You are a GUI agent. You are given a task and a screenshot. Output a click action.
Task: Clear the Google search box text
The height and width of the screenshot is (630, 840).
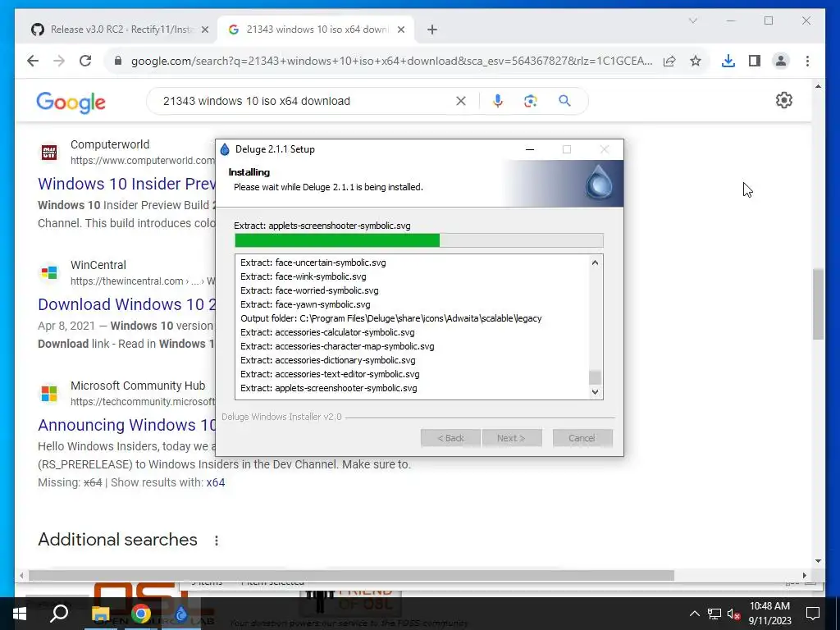461,101
